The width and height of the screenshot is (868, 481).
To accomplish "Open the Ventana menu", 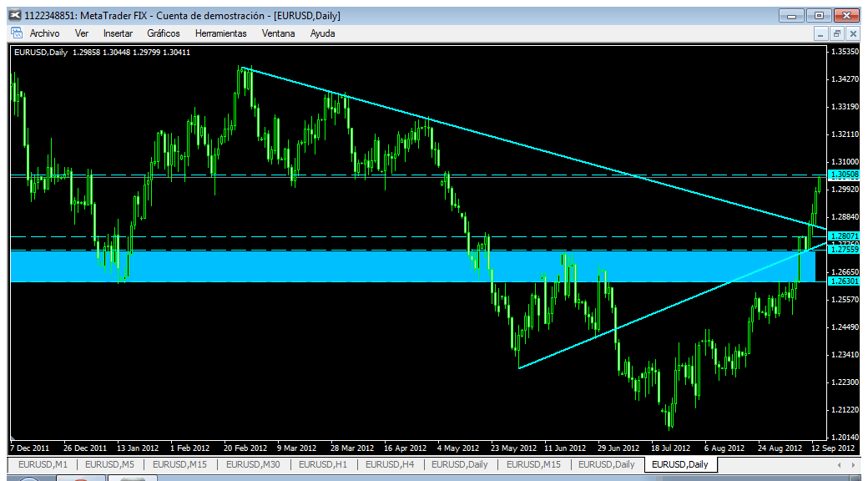I will click(x=279, y=33).
